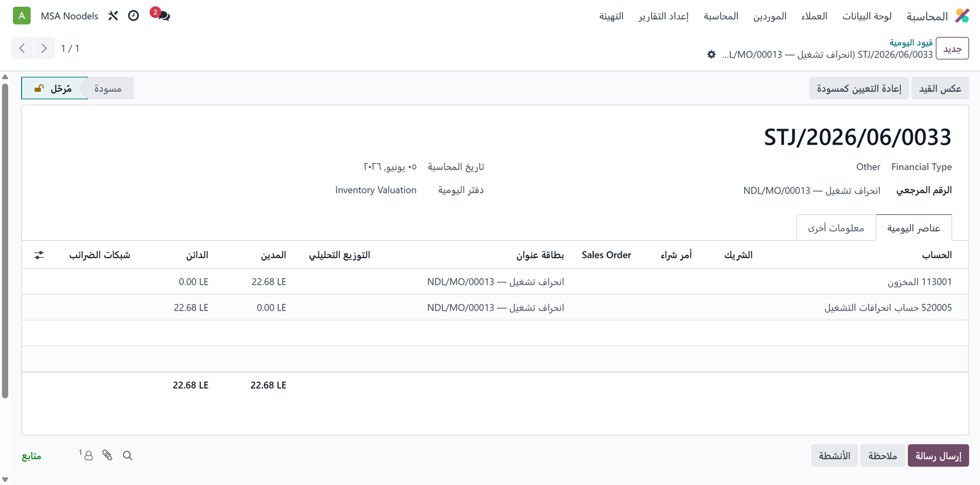
Task: Click account 113001 المخزون row
Action: 495,282
